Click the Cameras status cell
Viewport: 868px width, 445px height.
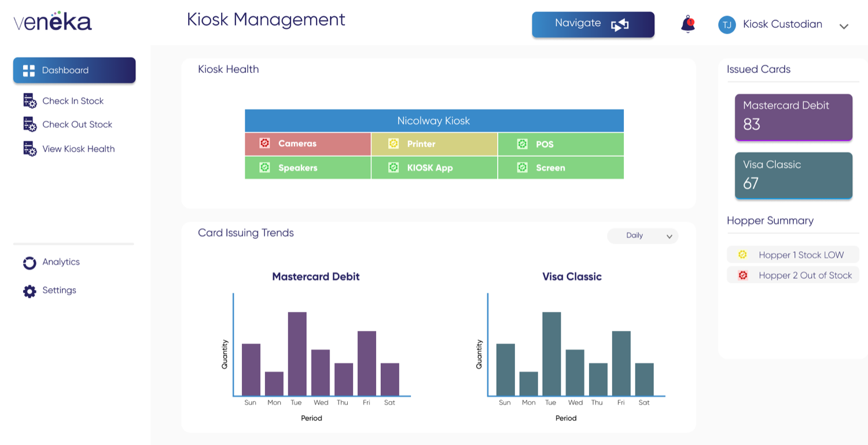(308, 144)
